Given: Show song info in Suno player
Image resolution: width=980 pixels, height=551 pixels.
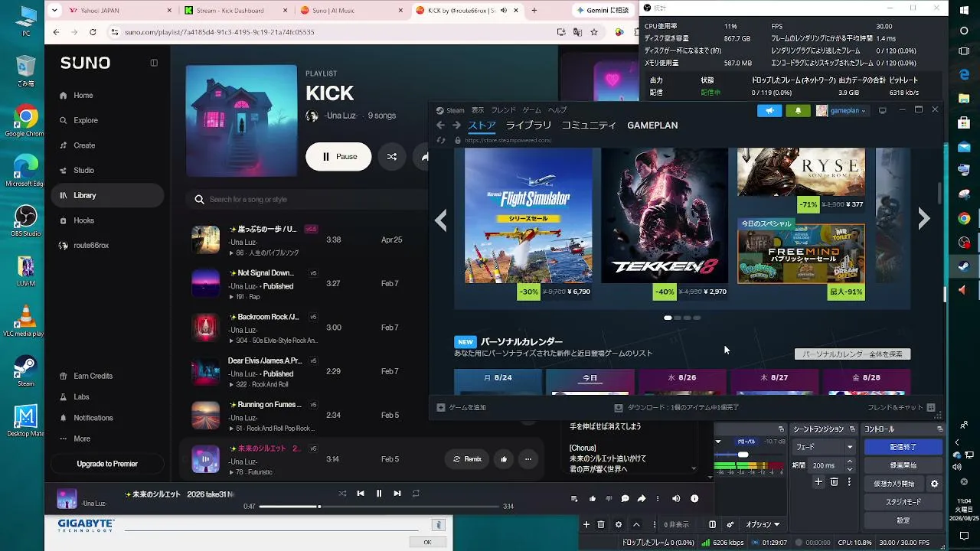Looking at the screenshot, I should pos(694,499).
